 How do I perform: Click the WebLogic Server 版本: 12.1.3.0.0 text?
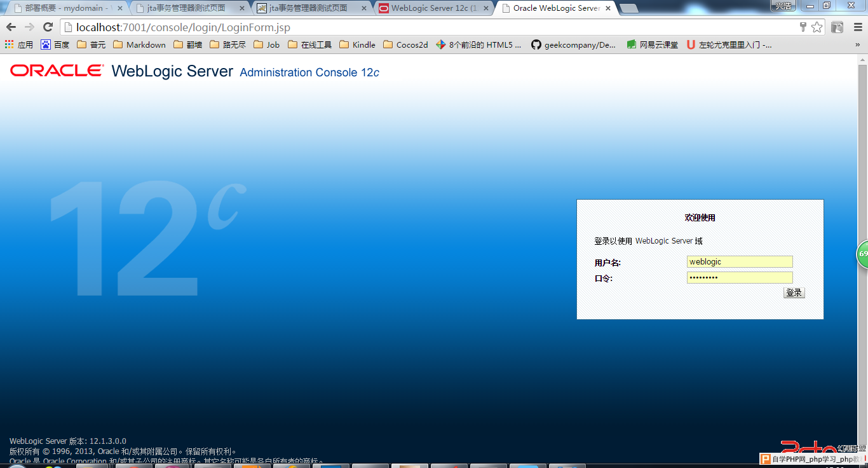68,441
